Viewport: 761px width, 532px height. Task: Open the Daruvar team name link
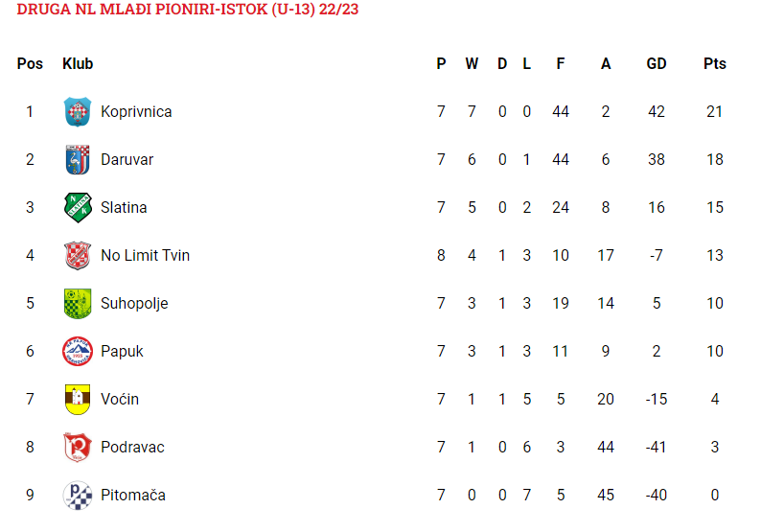point(127,160)
